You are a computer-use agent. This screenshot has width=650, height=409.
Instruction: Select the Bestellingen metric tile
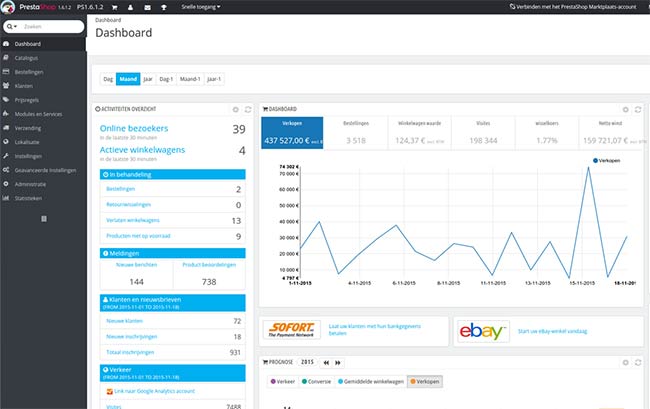(356, 133)
